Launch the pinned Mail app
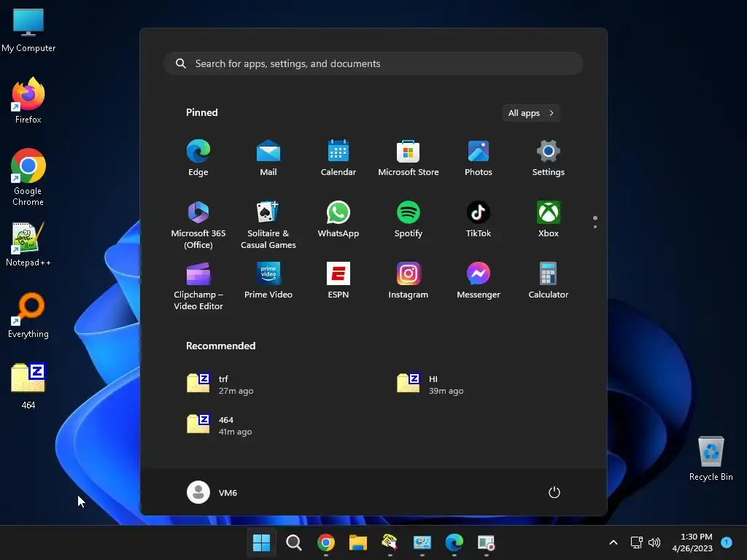 pyautogui.click(x=268, y=158)
